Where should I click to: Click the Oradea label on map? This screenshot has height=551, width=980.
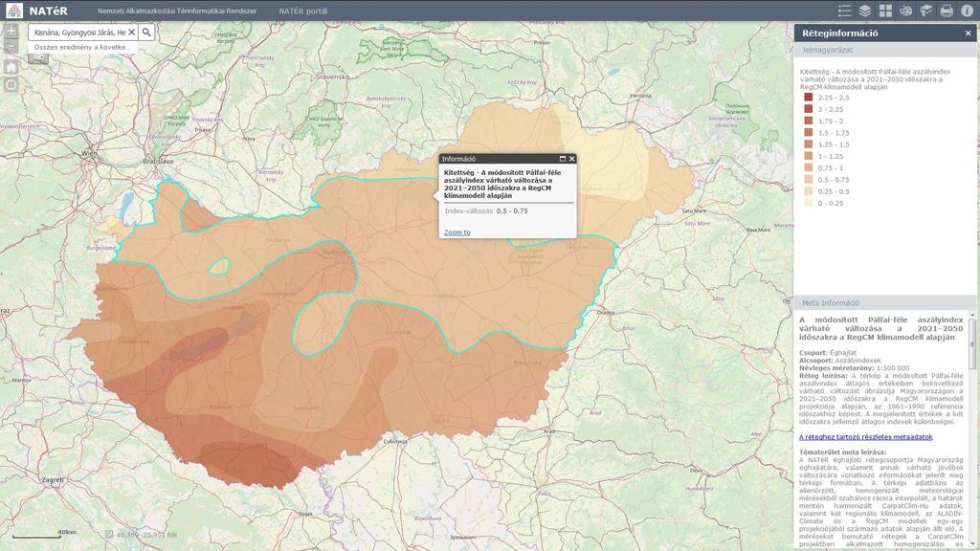[606, 313]
